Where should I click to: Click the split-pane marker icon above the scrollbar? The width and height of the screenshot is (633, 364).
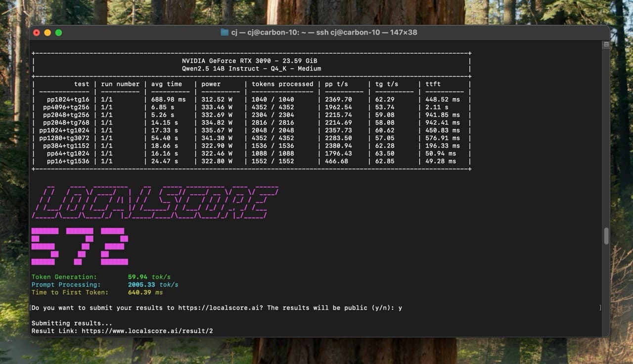click(x=605, y=44)
